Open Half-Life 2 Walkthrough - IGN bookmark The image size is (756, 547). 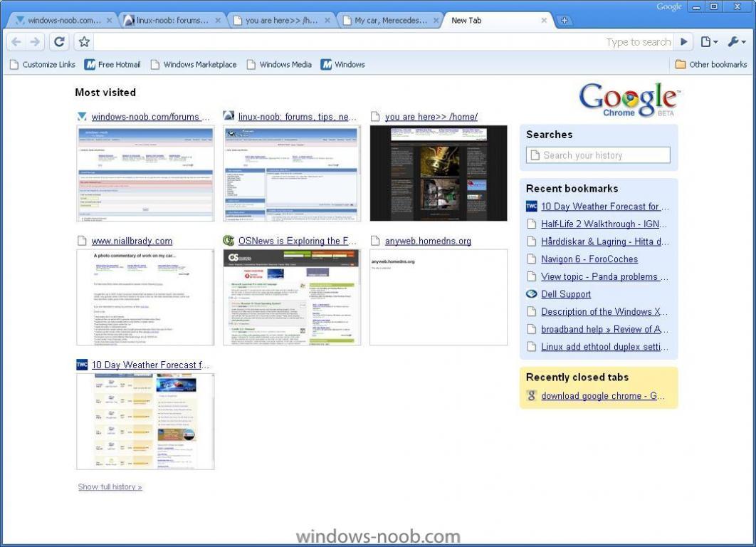coord(604,224)
